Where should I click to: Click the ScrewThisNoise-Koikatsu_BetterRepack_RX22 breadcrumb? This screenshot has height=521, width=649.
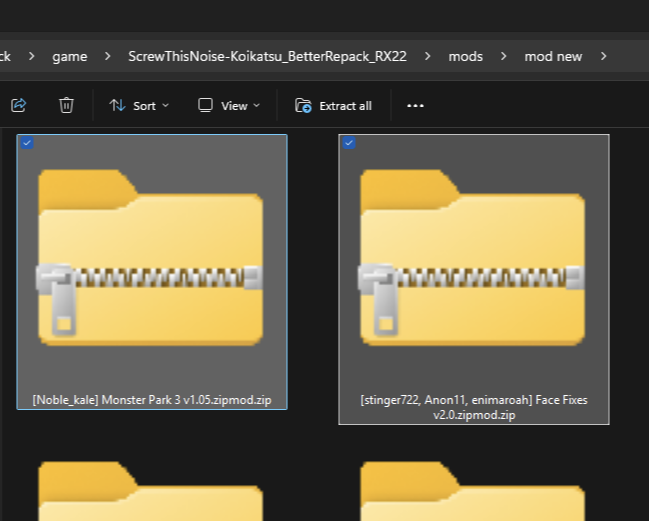click(x=267, y=56)
